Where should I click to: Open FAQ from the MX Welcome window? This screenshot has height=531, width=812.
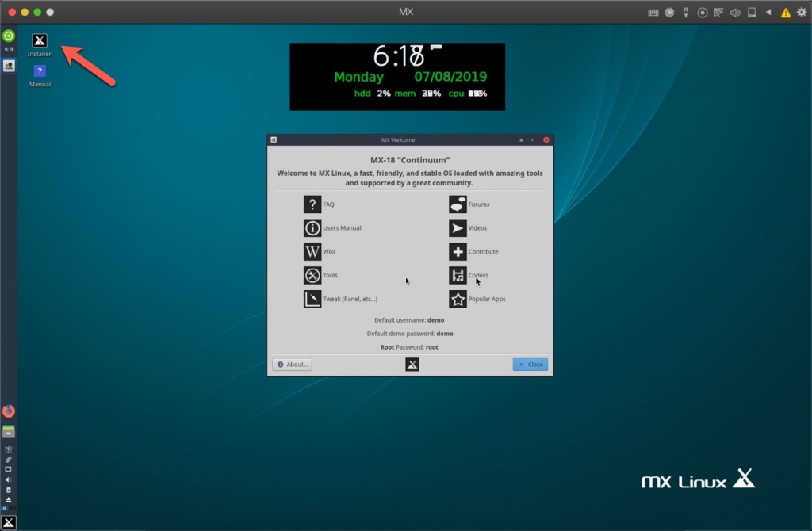(312, 204)
